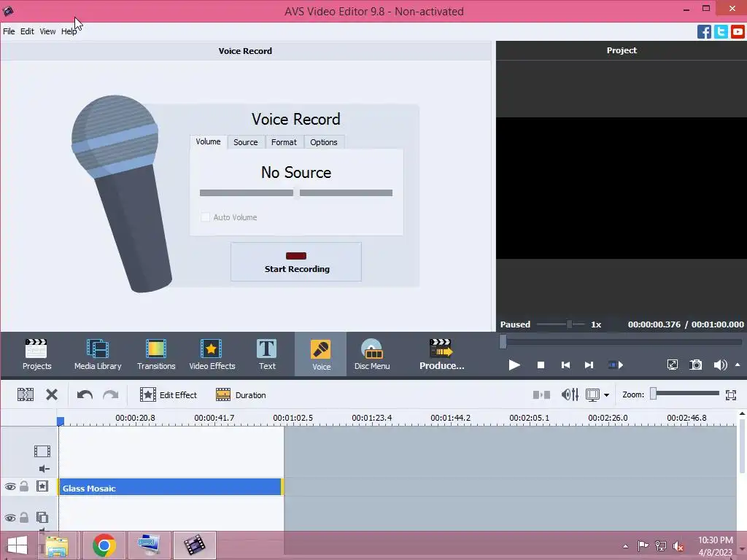Delete the selected timeline object
The image size is (747, 560).
click(x=52, y=394)
